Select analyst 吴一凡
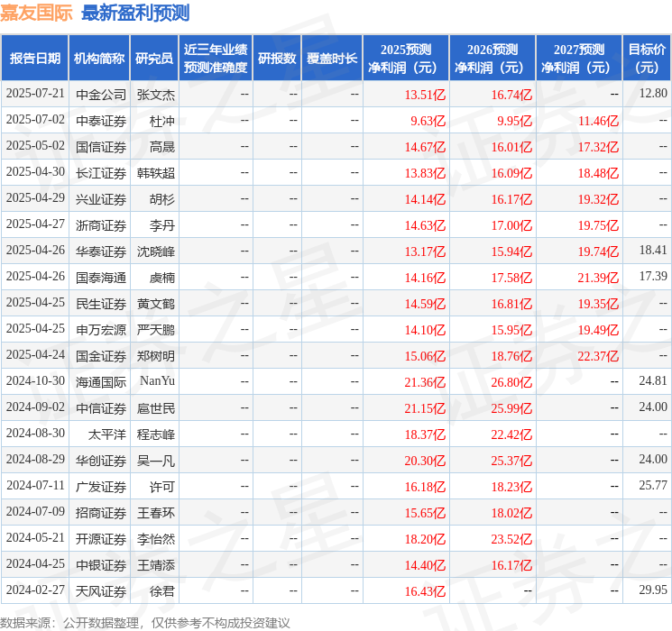Screen dimensions: 672x631 [155, 461]
